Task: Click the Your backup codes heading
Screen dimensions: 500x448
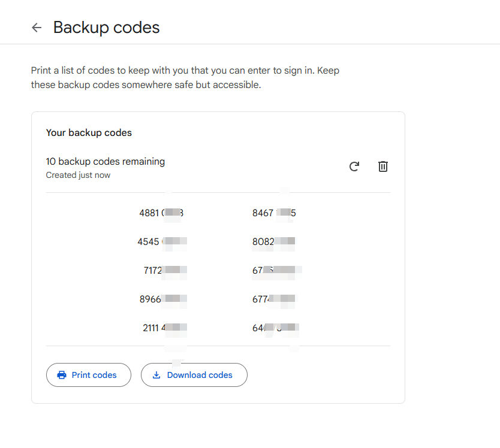Action: 89,133
